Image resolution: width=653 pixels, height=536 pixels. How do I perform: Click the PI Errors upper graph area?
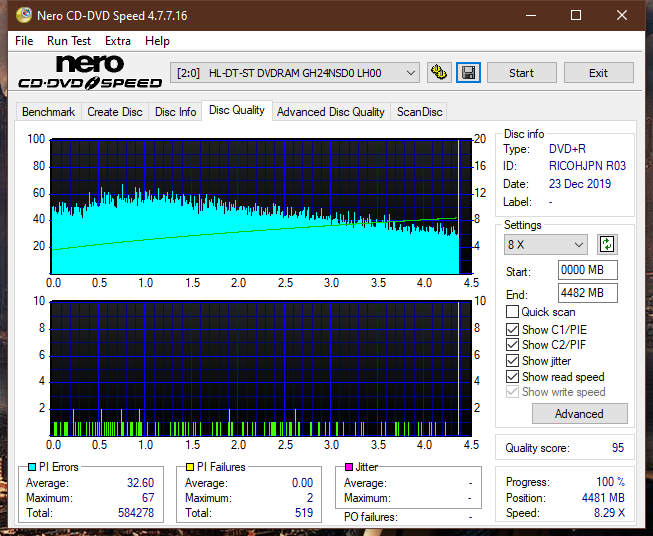(x=261, y=207)
